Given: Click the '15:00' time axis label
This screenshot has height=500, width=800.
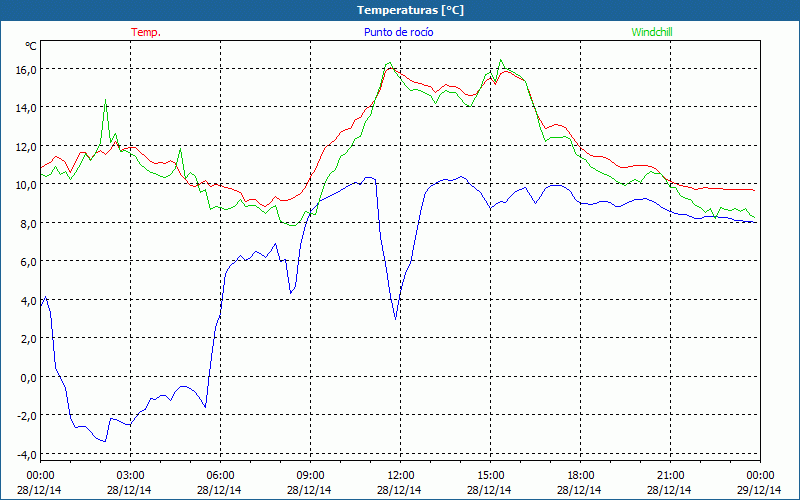Looking at the screenshot, I should (x=490, y=476).
